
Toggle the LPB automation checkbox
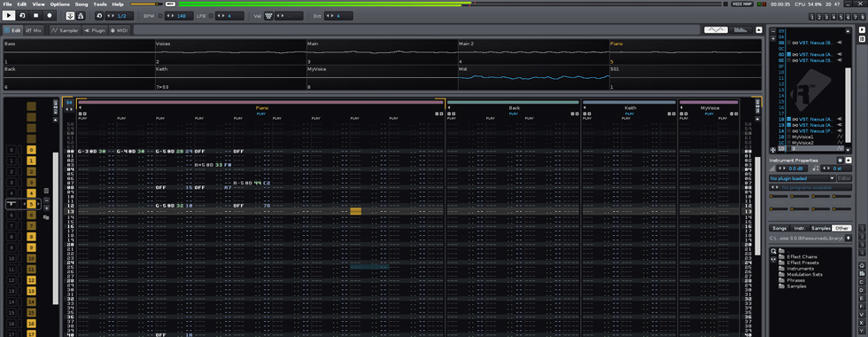point(211,16)
